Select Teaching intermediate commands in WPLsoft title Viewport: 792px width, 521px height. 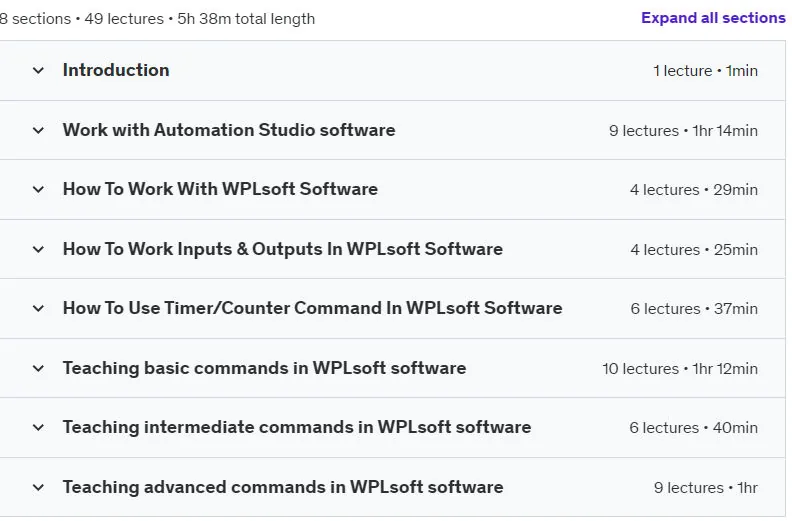pos(296,427)
